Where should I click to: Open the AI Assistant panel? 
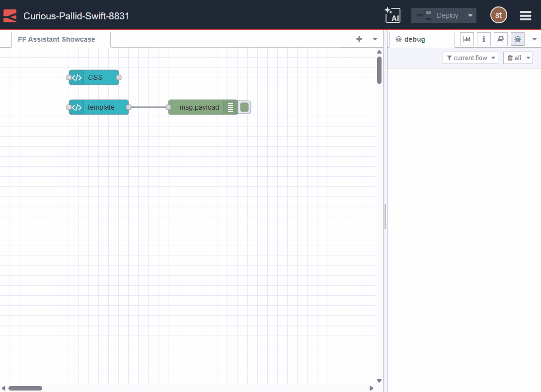point(392,15)
